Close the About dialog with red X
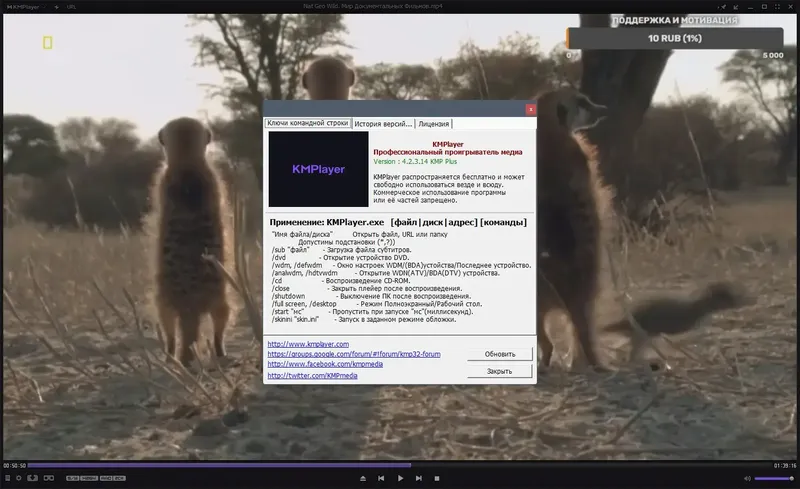This screenshot has height=489, width=800. [531, 109]
